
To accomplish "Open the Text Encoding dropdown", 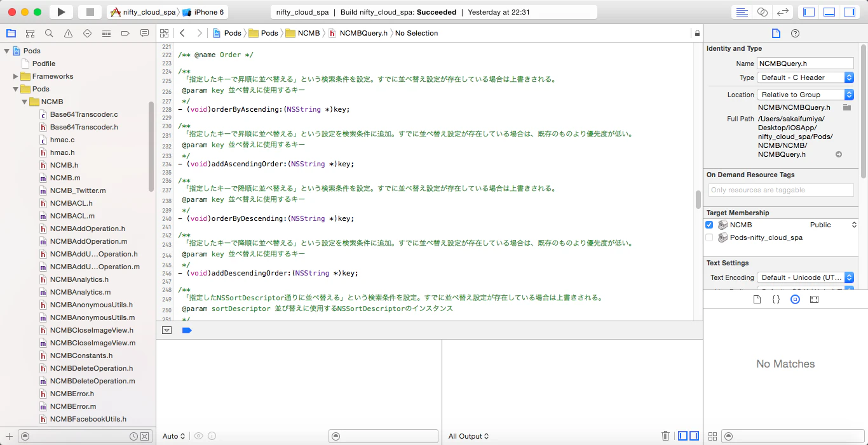I will pos(805,277).
